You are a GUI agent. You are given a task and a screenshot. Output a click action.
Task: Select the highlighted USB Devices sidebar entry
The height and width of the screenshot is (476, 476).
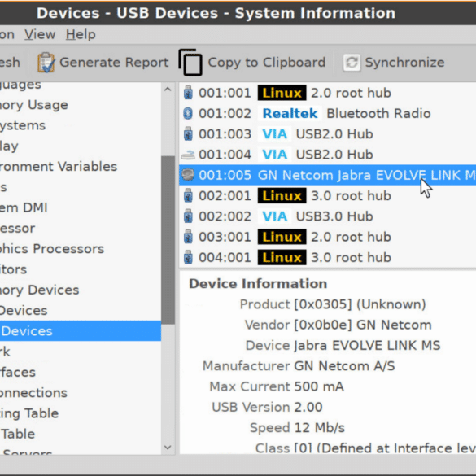pyautogui.click(x=81, y=331)
